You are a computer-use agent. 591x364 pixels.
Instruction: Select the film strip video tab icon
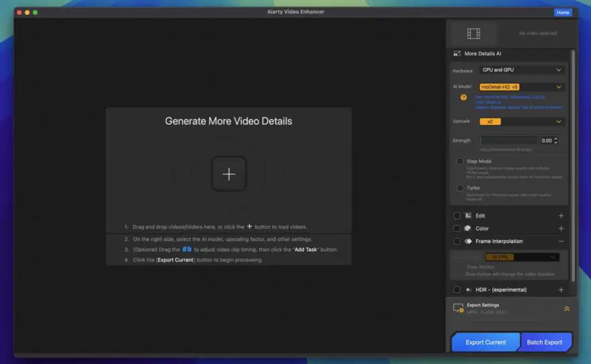[473, 34]
